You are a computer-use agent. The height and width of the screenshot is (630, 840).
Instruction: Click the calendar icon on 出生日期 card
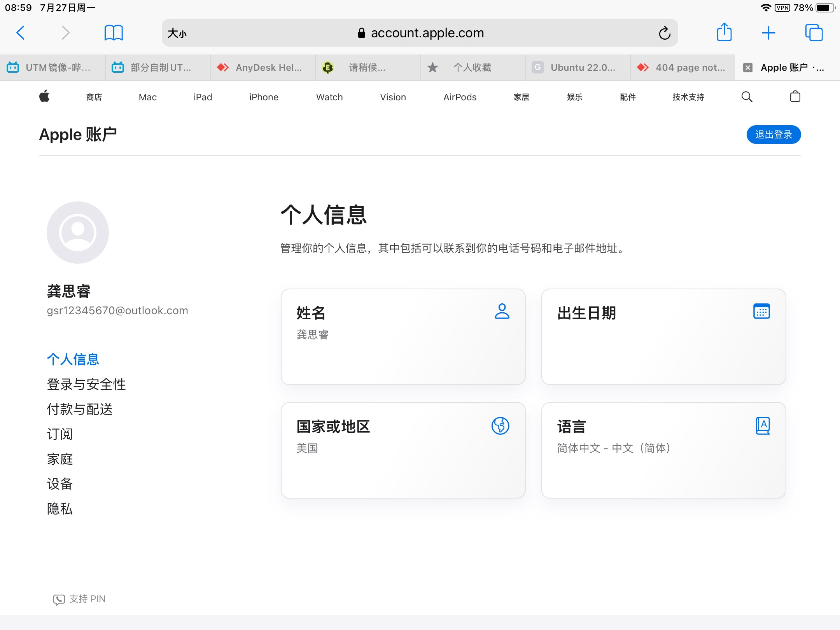[x=762, y=311]
